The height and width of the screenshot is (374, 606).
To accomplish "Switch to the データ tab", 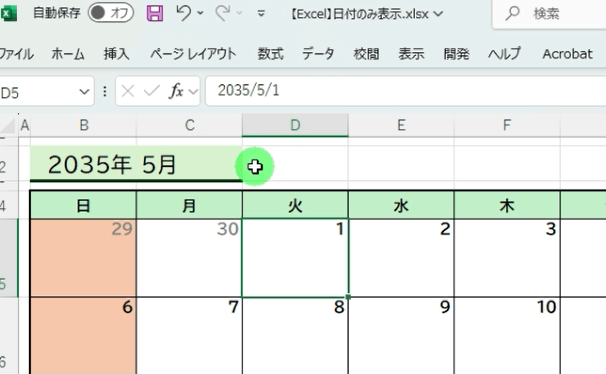I will point(318,54).
